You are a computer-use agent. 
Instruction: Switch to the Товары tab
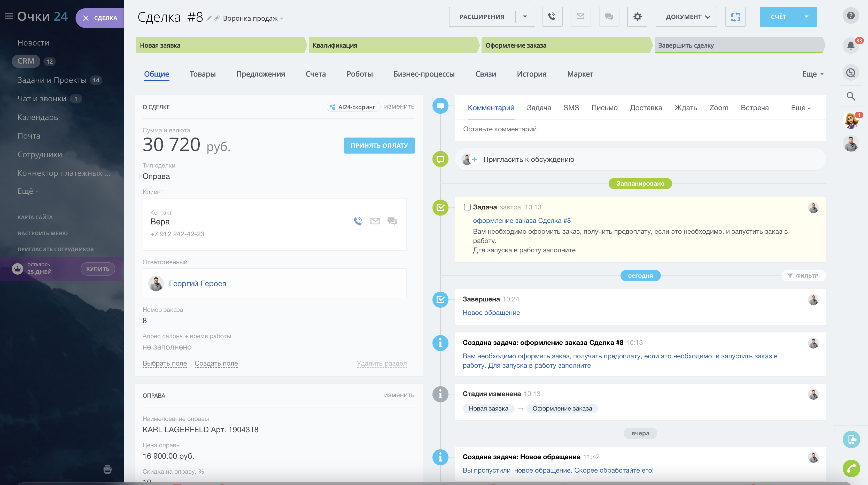[x=203, y=74]
